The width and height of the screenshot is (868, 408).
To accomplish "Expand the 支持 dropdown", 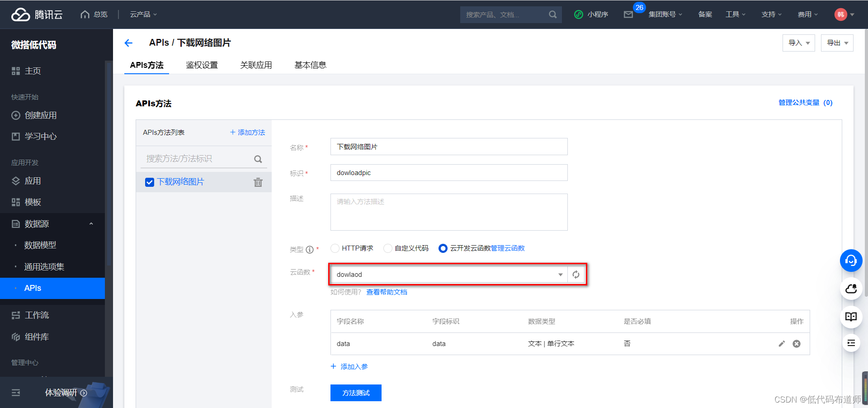I will click(771, 14).
